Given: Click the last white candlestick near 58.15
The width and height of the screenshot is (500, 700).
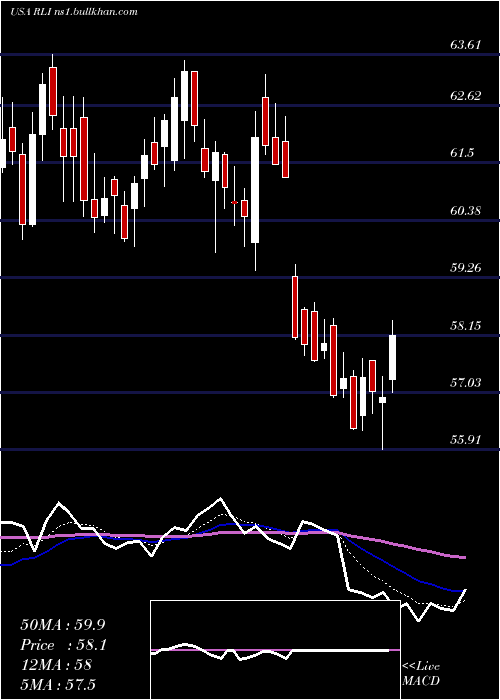Looking at the screenshot, I should point(393,357).
